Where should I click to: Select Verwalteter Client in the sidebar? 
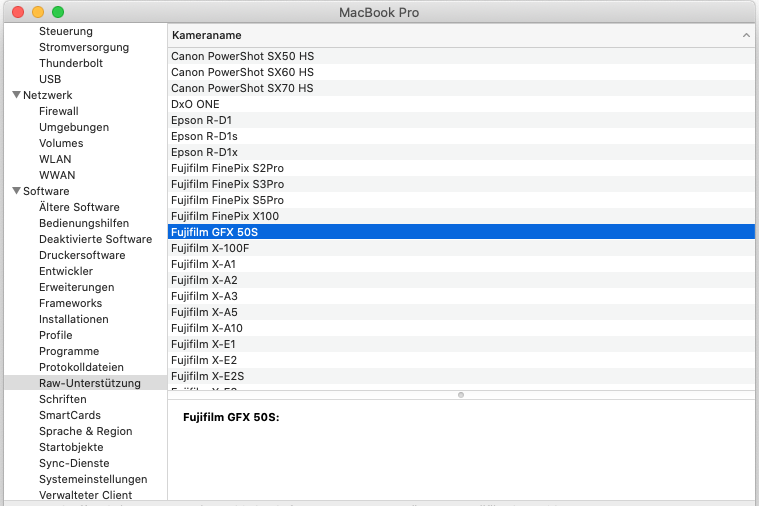pos(86,494)
